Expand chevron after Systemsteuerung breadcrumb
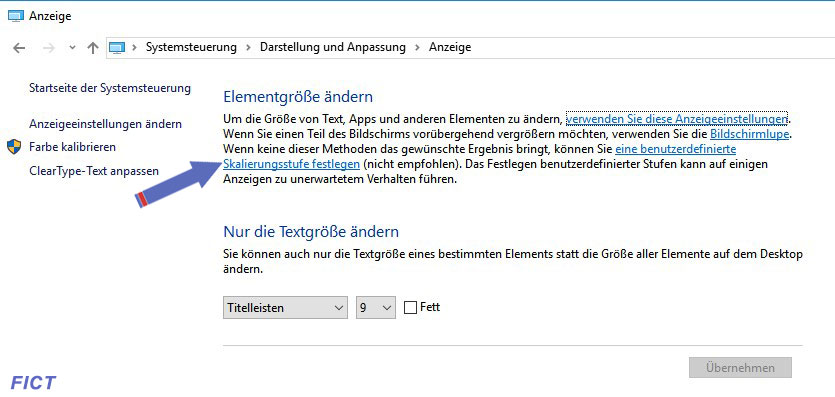 (x=248, y=47)
